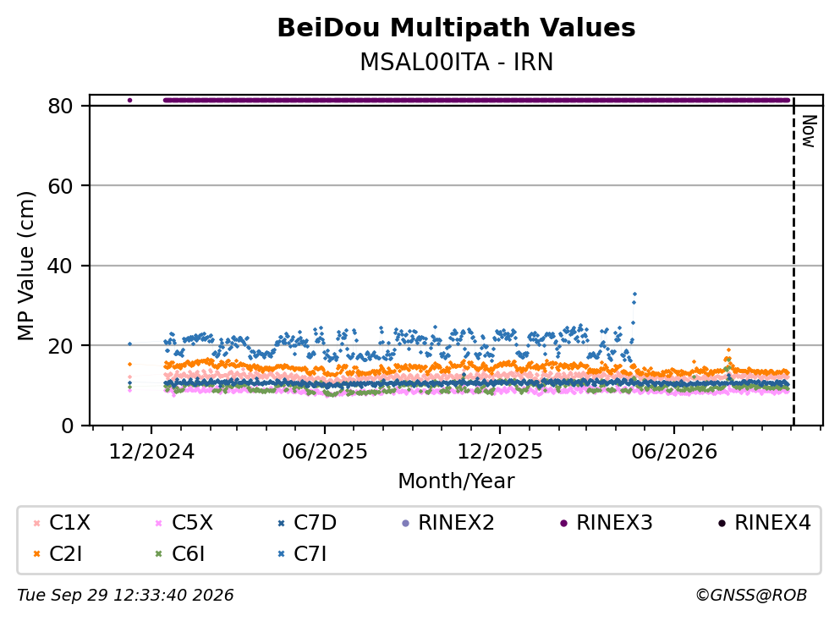Image resolution: width=840 pixels, height=621 pixels.
Task: Click the C7I peak point near 33 cm
Action: pyautogui.click(x=634, y=294)
